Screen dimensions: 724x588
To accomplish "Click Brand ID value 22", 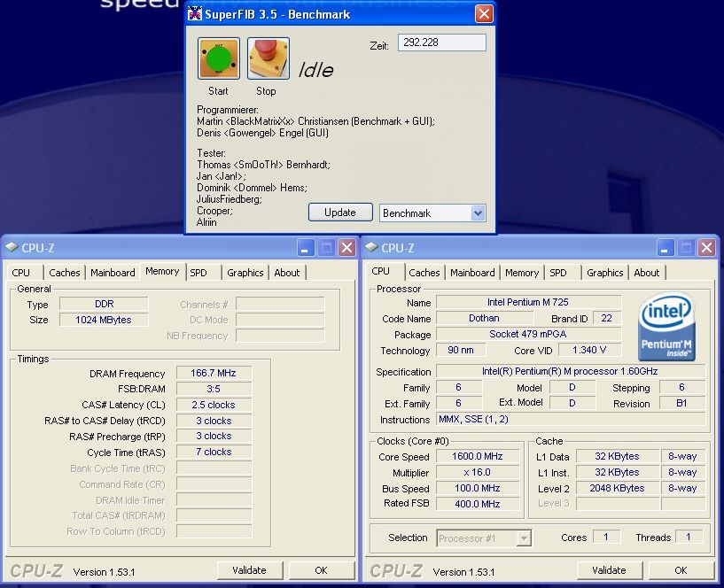I will (607, 318).
